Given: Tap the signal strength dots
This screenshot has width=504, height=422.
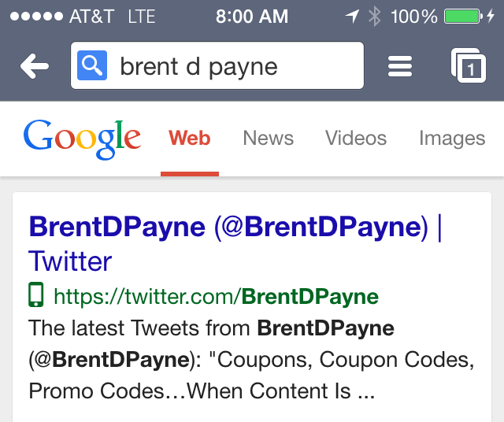Looking at the screenshot, I should tap(33, 17).
